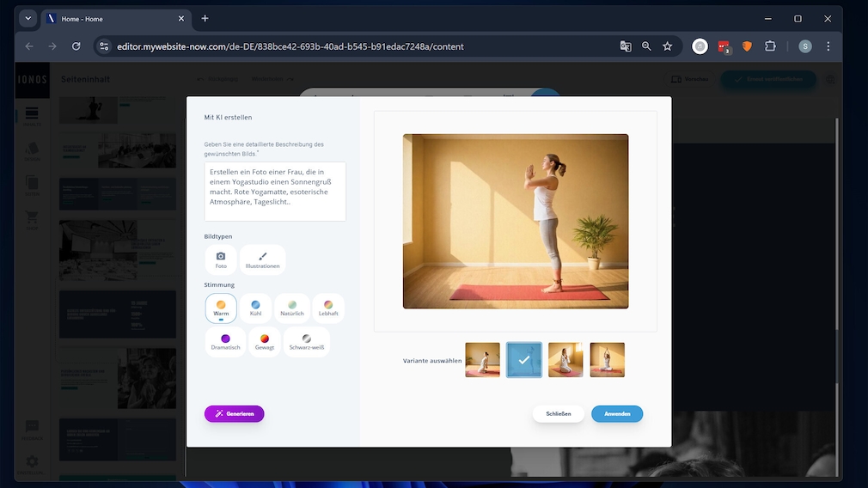Screen dimensions: 868x488
Task: Choose the Warm mood option
Action: pyautogui.click(x=221, y=308)
